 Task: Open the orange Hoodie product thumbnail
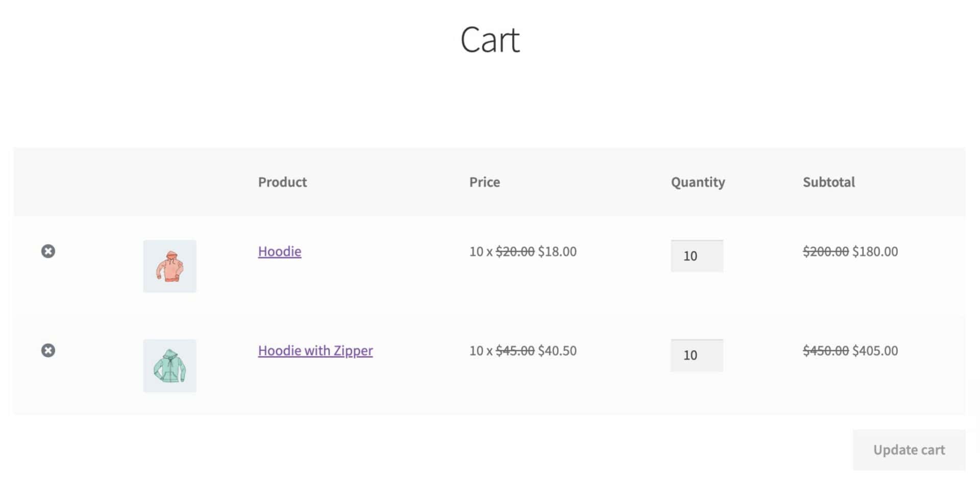pos(169,266)
